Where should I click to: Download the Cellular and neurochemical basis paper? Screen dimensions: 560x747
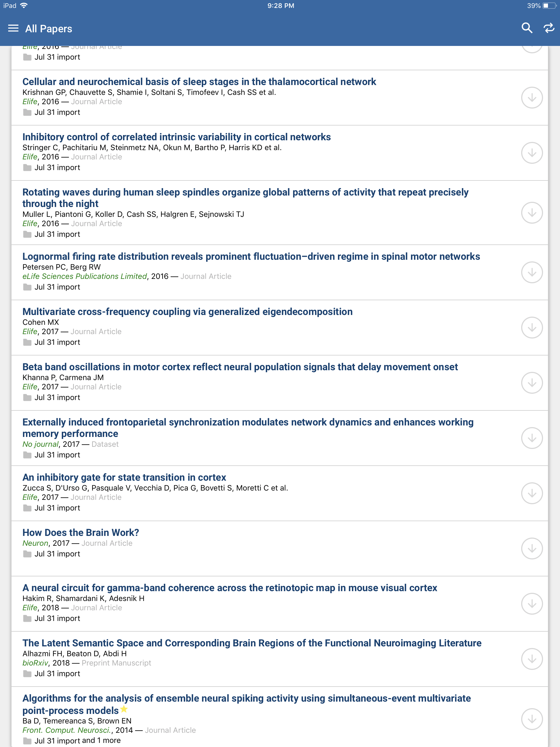[x=532, y=98]
